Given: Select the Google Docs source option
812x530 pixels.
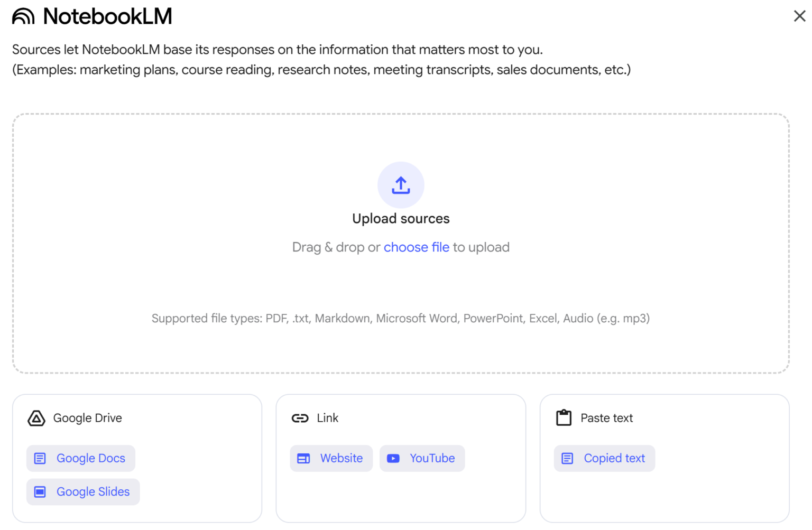Looking at the screenshot, I should coord(80,458).
